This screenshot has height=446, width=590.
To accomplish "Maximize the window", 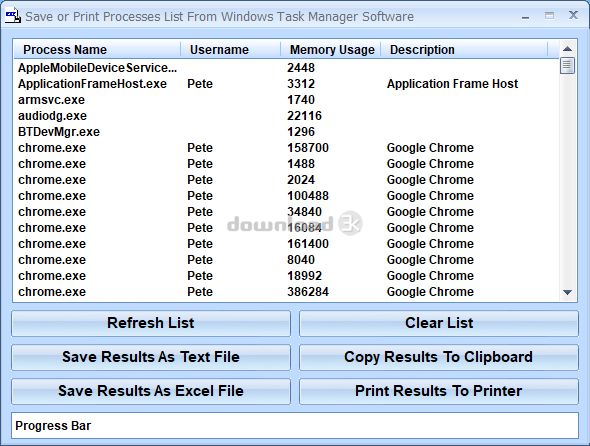I will pyautogui.click(x=549, y=16).
